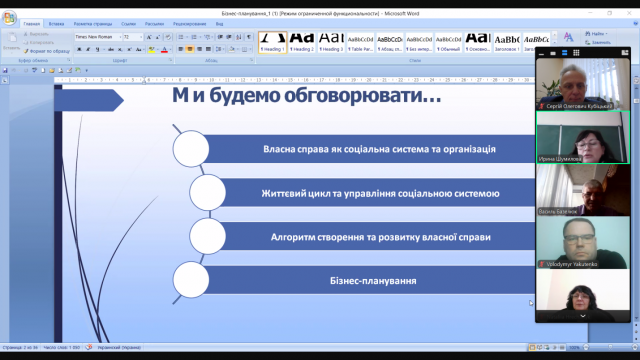Open the Рецензирование ribbon tab

189,24
